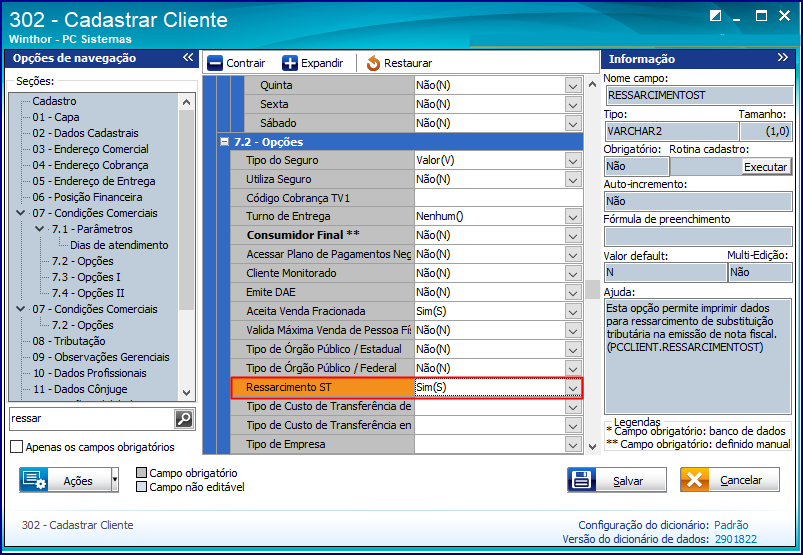Screen dimensions: 803x555
Task: Click the Tipo de Órgão Público / Federal label
Action: tap(321, 368)
